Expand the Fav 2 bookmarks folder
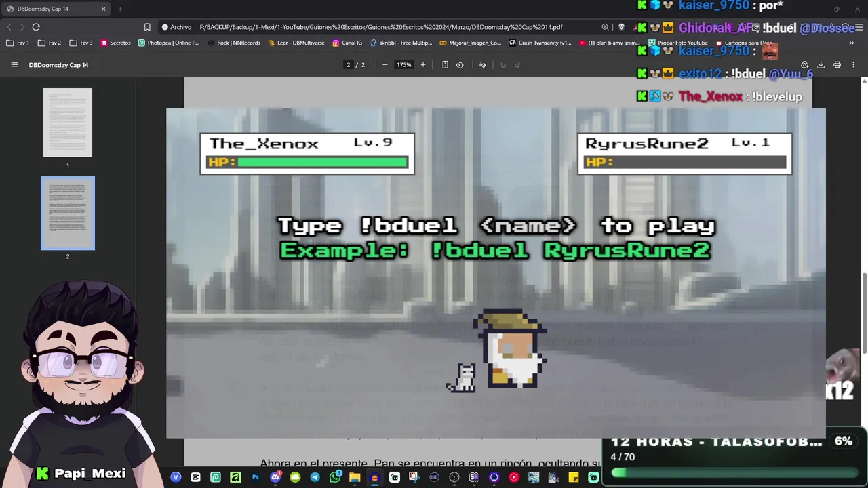868x488 pixels. point(50,43)
